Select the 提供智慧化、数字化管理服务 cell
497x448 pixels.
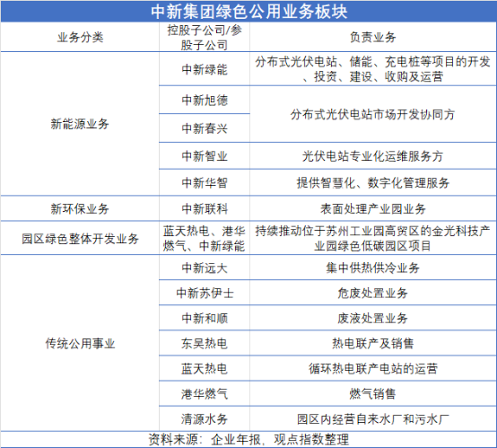pos(373,182)
